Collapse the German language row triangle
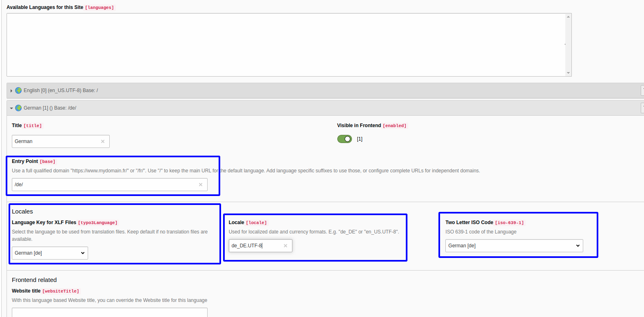 [11, 108]
